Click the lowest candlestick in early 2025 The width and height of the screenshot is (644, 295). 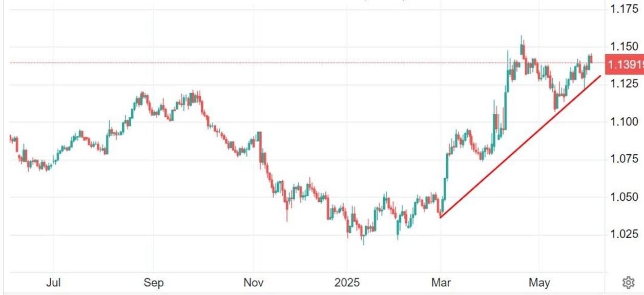coord(364,240)
